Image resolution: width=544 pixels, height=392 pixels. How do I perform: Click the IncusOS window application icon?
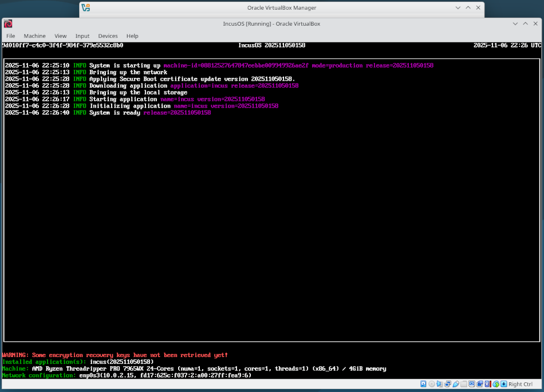(7, 23)
